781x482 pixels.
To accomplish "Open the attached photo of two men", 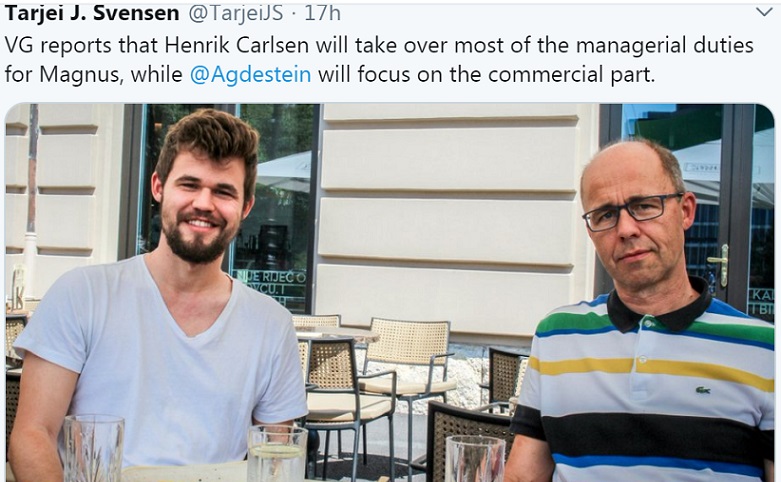I will 390,292.
